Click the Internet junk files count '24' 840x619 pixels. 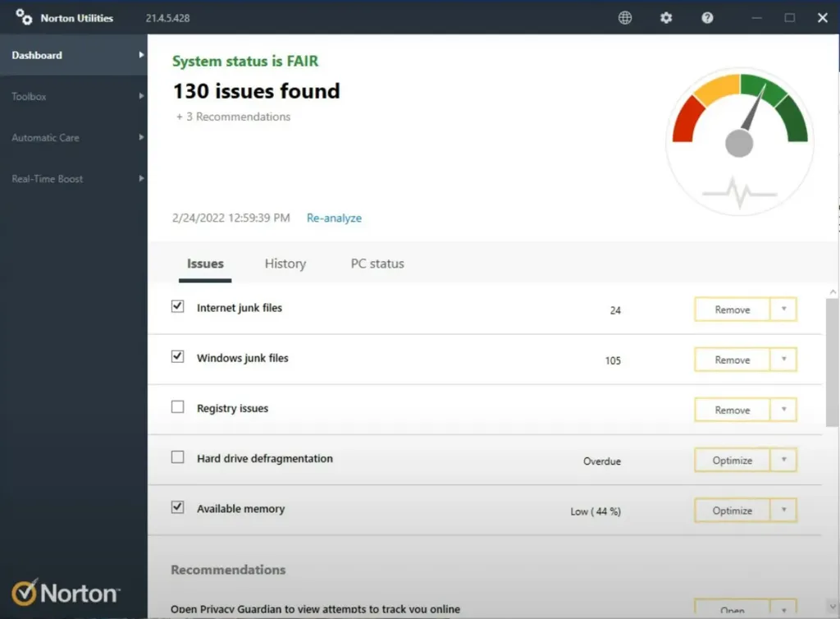click(615, 310)
